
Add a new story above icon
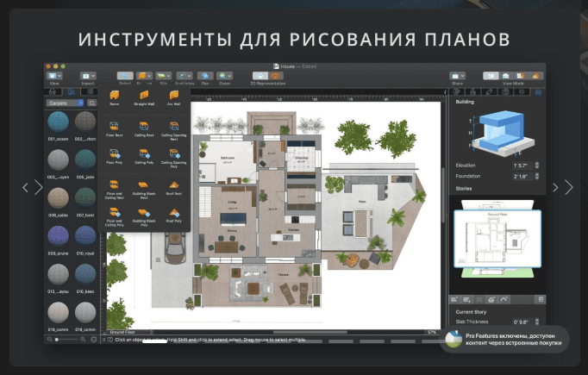tap(454, 299)
